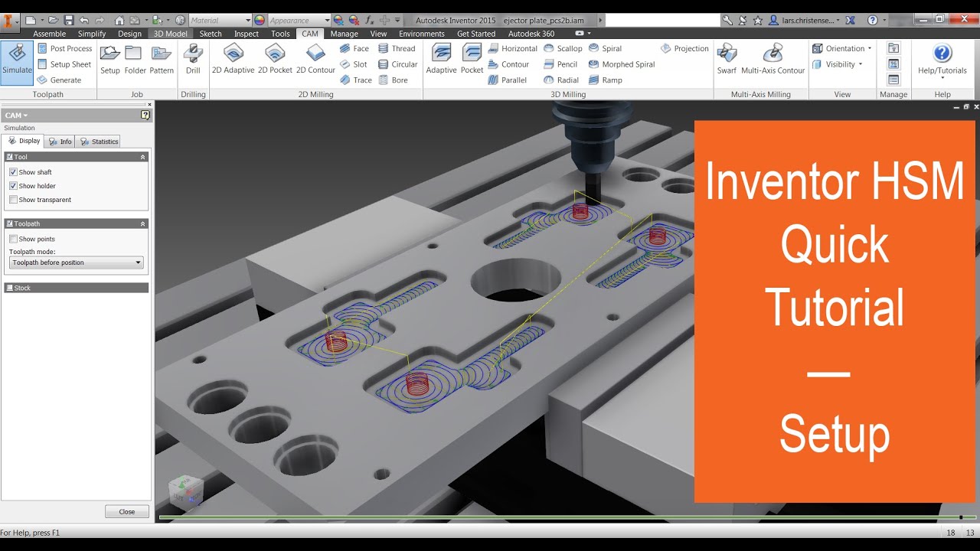Select the Slot milling tool
Screen dimensions: 980x551
pyautogui.click(x=354, y=64)
